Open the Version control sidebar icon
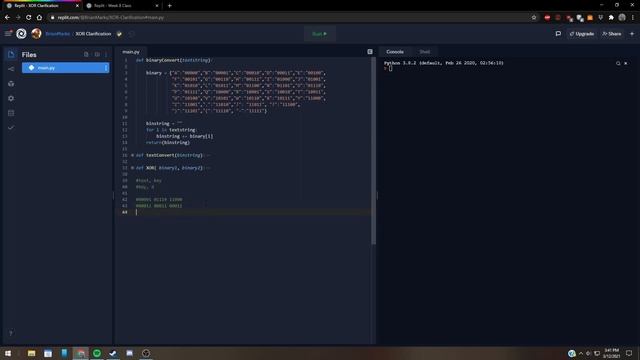640x360 pixels. (11, 69)
